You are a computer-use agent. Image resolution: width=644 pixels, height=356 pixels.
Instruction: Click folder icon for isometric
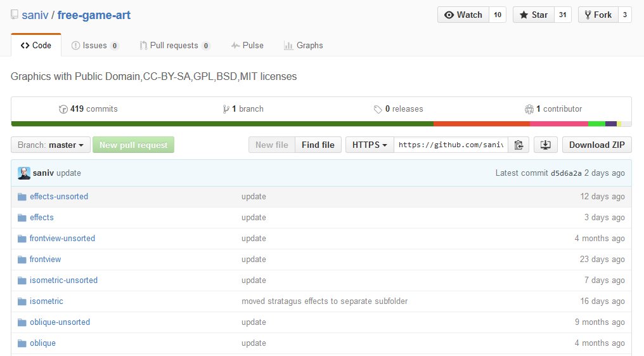click(22, 301)
